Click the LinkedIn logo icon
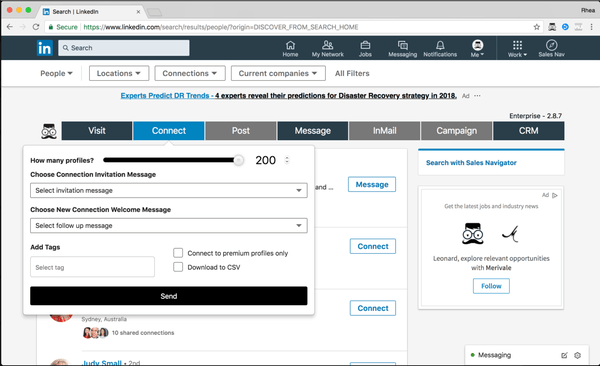 pyautogui.click(x=45, y=48)
